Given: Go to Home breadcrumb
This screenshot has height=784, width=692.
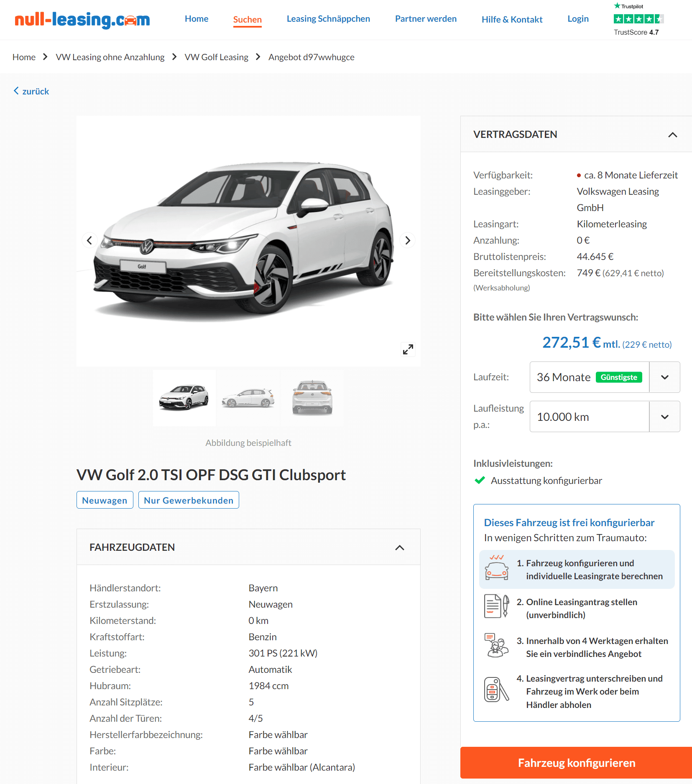Looking at the screenshot, I should click(x=24, y=57).
